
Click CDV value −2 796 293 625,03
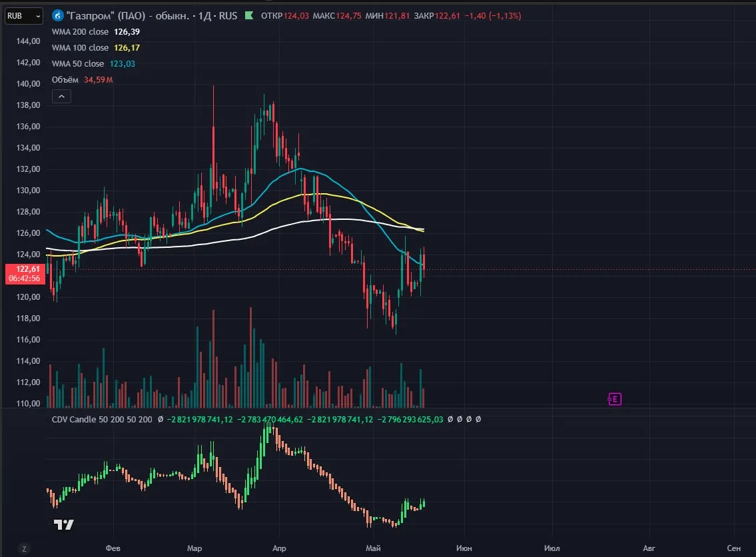coord(410,420)
